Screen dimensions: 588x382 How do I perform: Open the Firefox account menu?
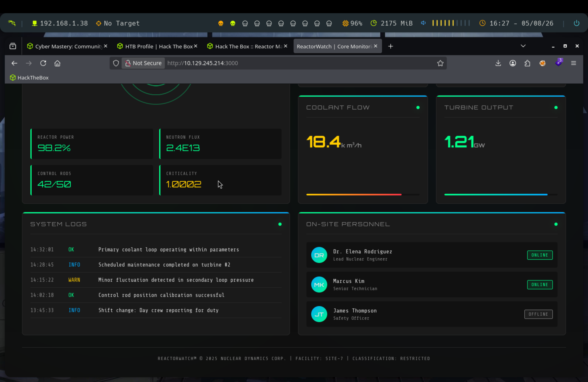(513, 63)
